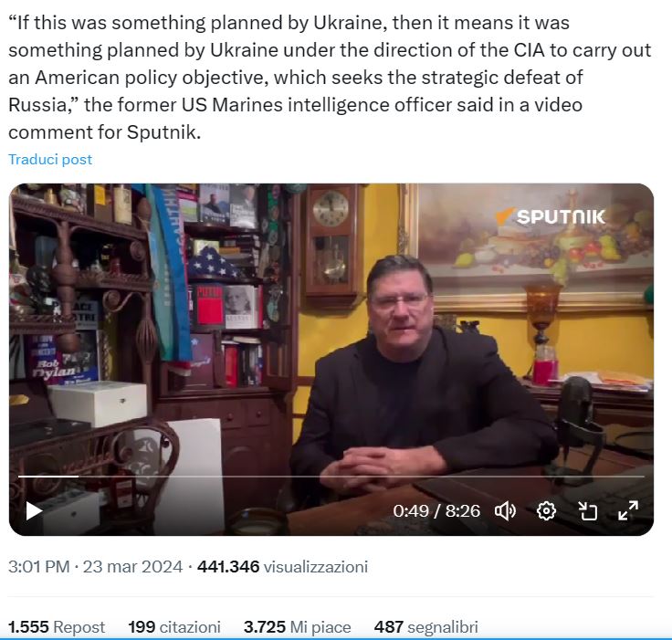Click the tweet text quoting the CIA
672x640 pixels.
330,78
